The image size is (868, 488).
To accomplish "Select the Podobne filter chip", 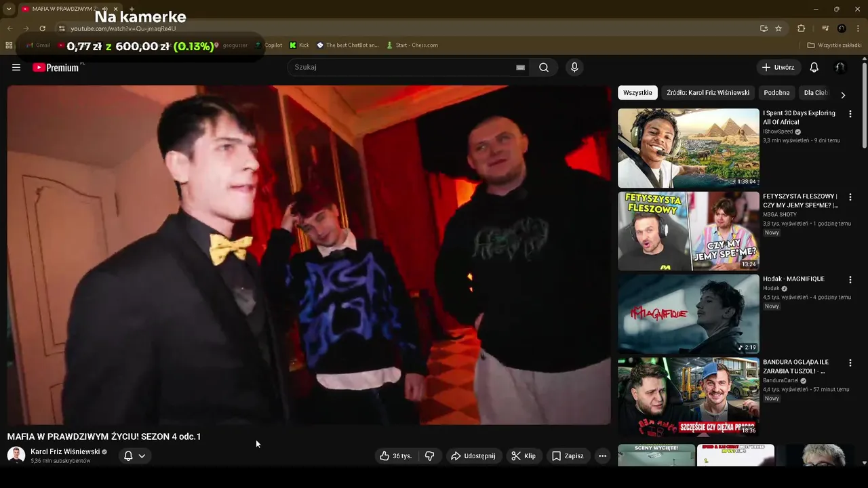I will [776, 93].
